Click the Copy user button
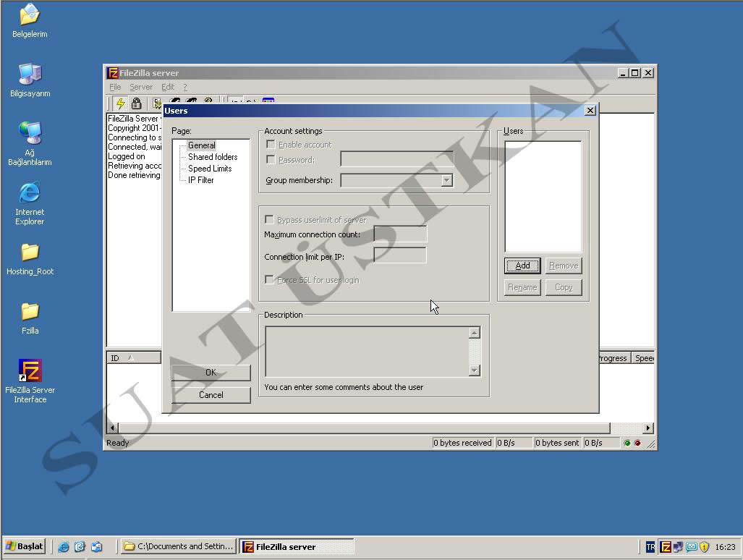 564,287
